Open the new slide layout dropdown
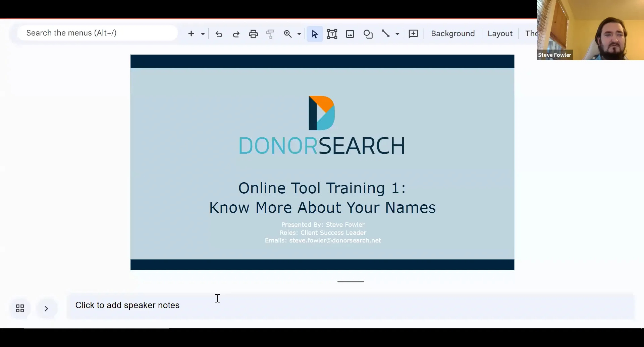Viewport: 644px width, 347px height. click(202, 34)
